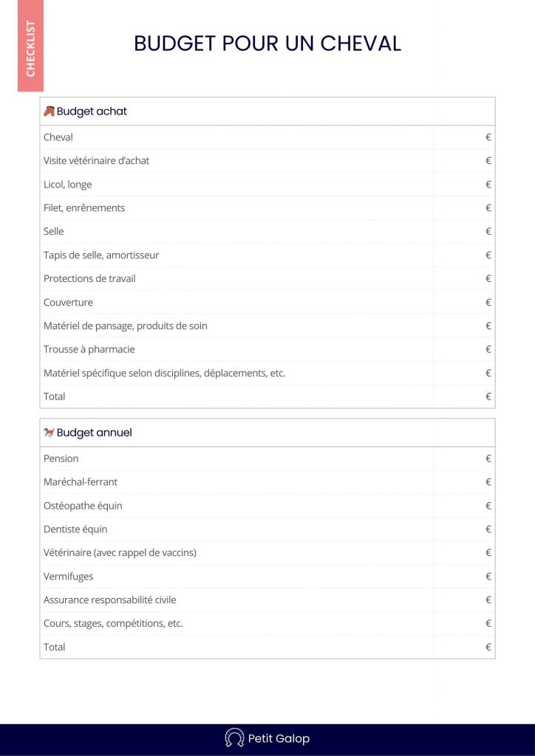Click the Petit Galop horseshoe logo
The image size is (535, 756).
[234, 738]
